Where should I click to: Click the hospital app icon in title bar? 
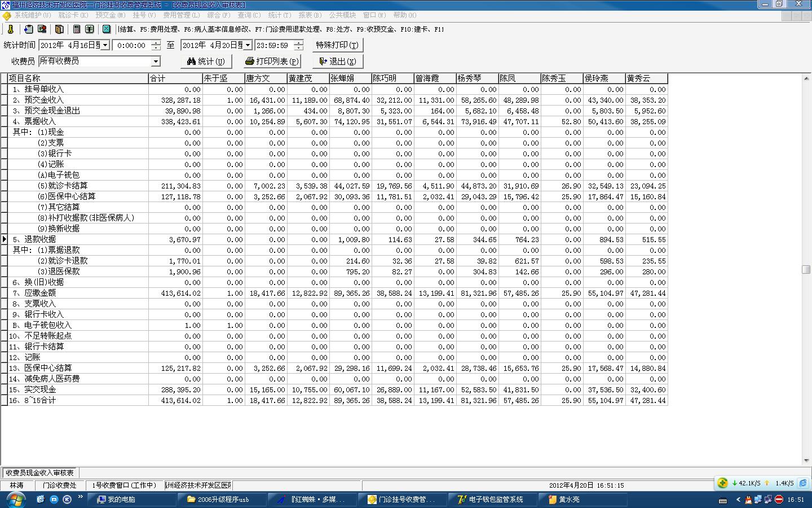point(5,5)
